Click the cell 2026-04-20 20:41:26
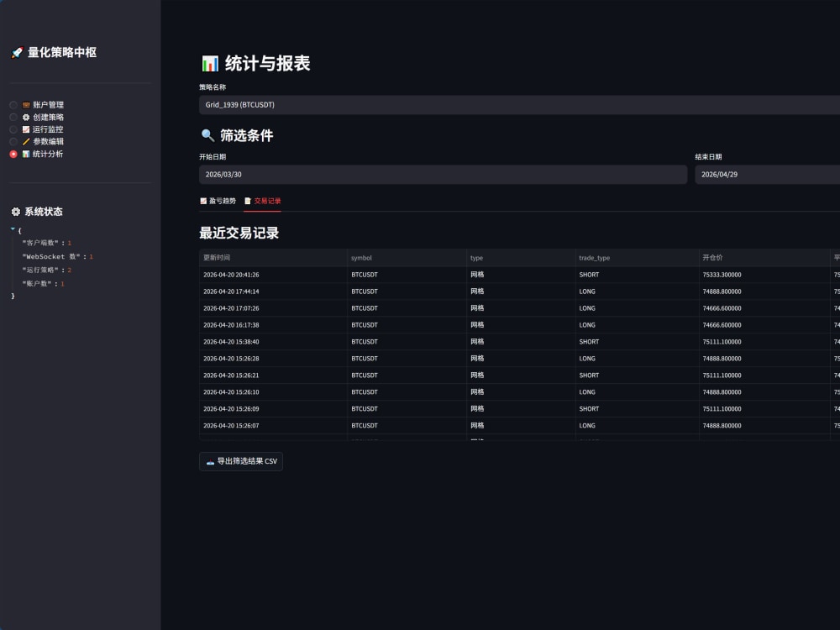 [273, 275]
